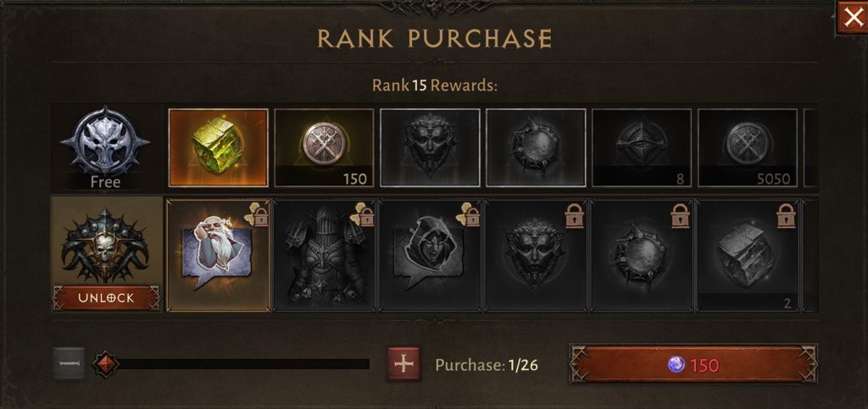Screen dimensions: 868x409
Task: Select the grayed mask reward in free row
Action: (x=430, y=147)
